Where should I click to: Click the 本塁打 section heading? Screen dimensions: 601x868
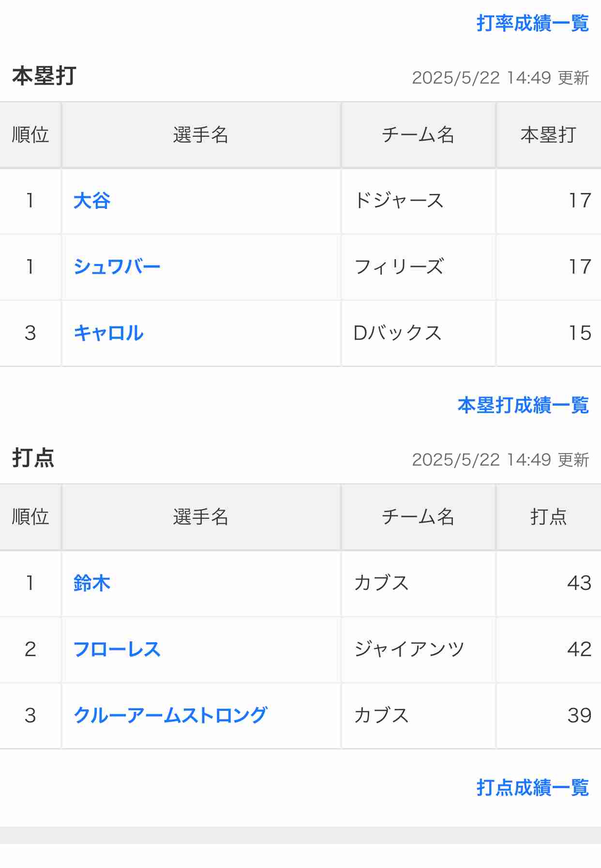[44, 76]
